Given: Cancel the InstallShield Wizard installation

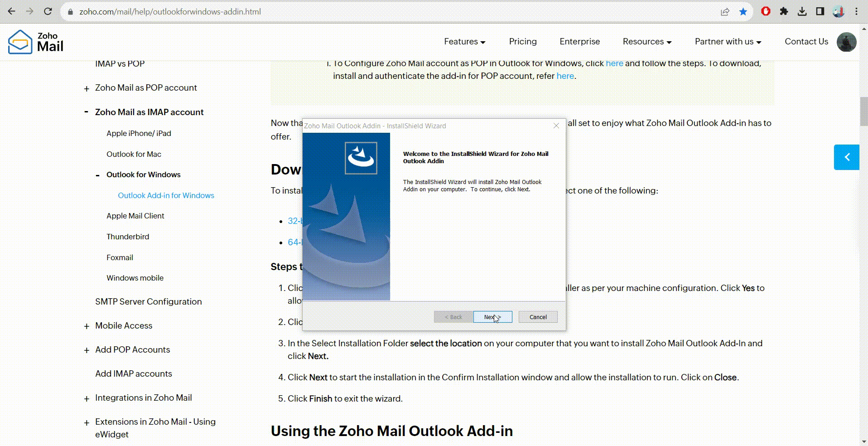Looking at the screenshot, I should (538, 317).
